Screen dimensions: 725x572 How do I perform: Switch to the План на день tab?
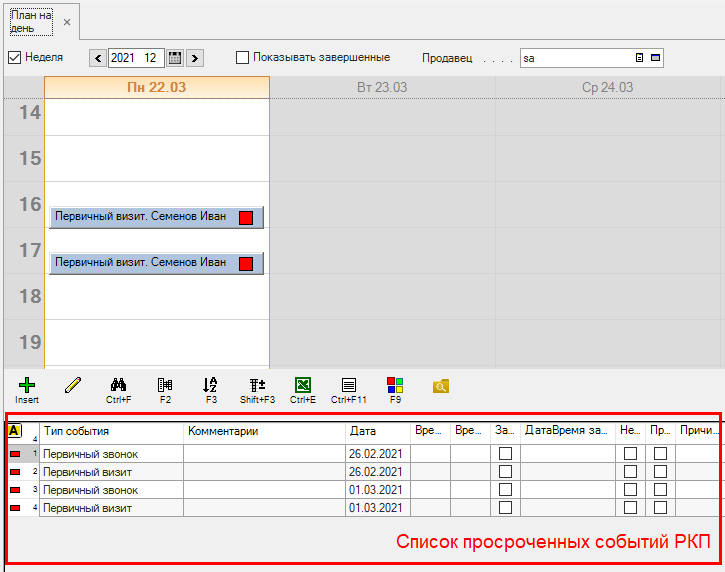32,21
